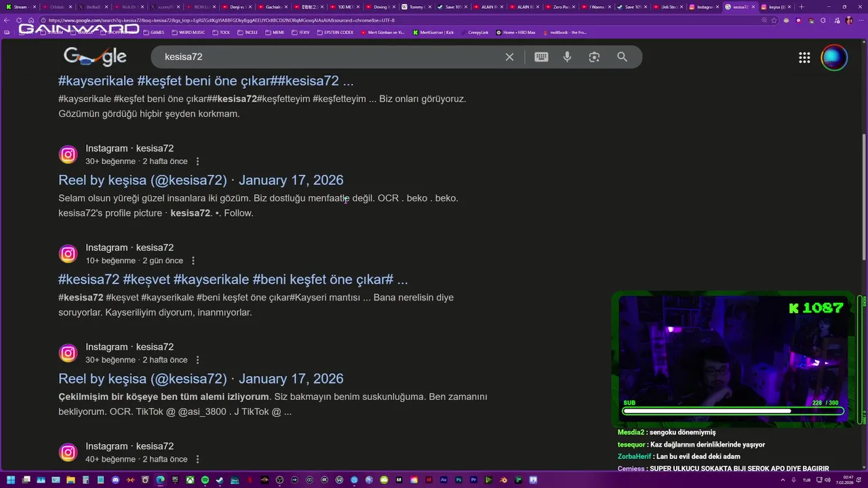Open the EPSTEIN CODEX bookmarks folder
This screenshot has width=868, height=488.
335,33
